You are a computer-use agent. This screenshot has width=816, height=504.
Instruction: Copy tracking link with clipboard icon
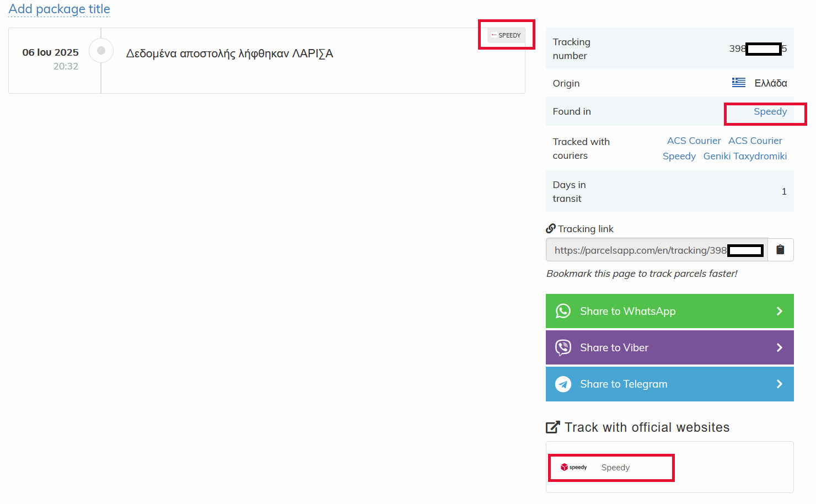tap(780, 250)
